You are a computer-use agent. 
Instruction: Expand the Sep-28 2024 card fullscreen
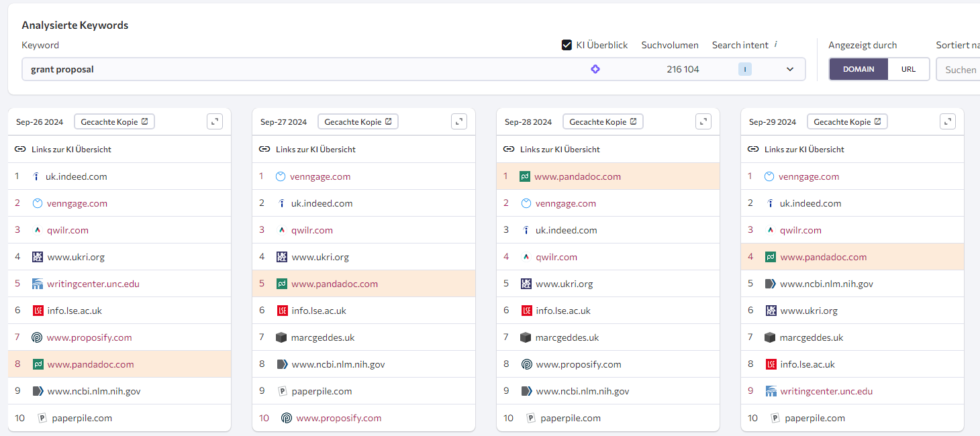point(703,121)
